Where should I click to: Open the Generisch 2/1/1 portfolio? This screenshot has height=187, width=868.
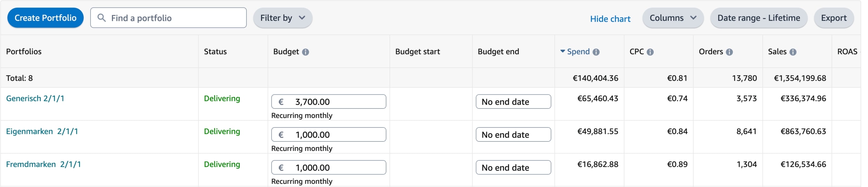tap(35, 98)
